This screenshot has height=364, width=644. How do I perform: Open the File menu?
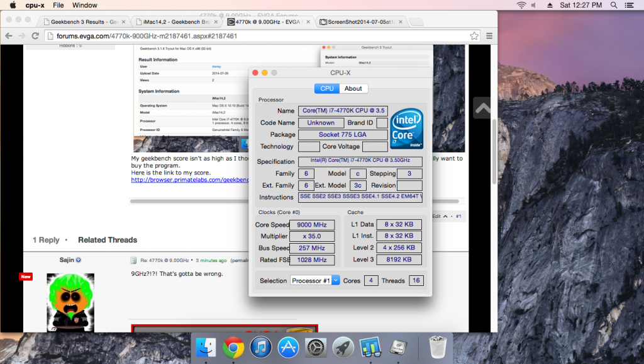pyautogui.click(x=58, y=5)
